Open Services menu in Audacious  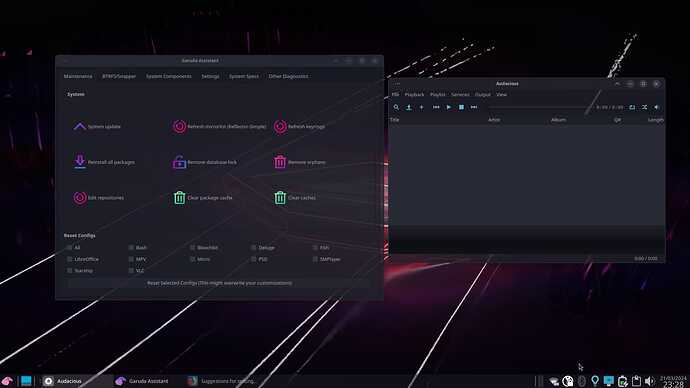click(460, 95)
